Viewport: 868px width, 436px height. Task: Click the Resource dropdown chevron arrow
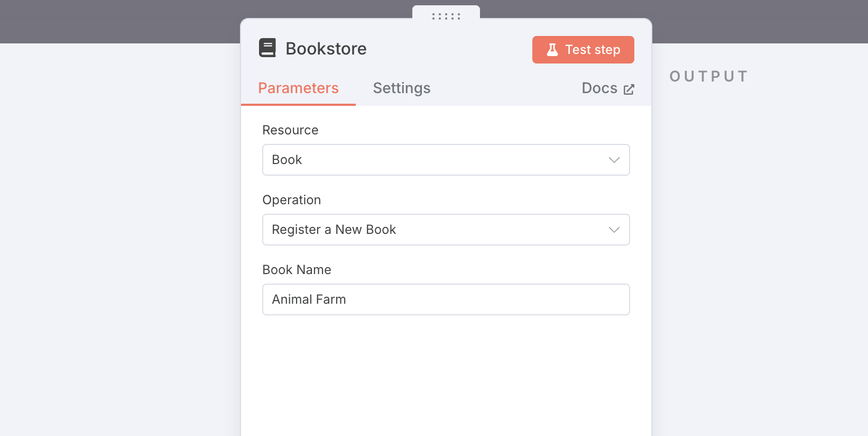click(x=614, y=160)
